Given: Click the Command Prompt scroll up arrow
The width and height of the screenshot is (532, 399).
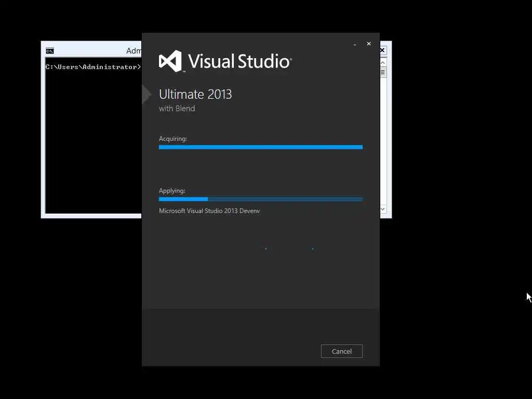Looking at the screenshot, I should tap(383, 63).
